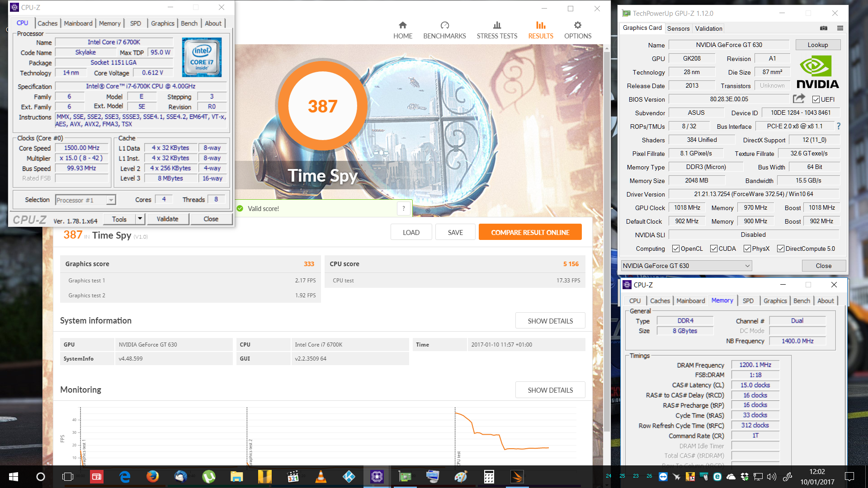Launch VLC media player from the taskbar

pyautogui.click(x=321, y=477)
